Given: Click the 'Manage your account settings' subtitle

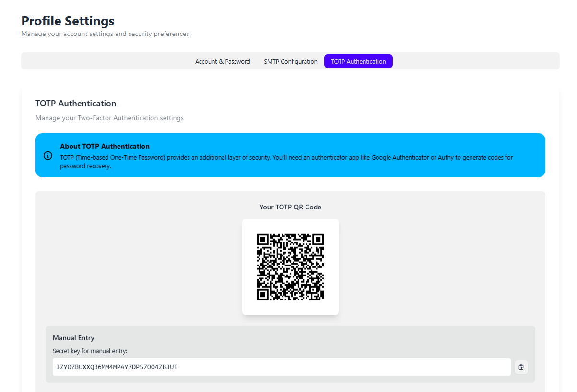Looking at the screenshot, I should (105, 34).
